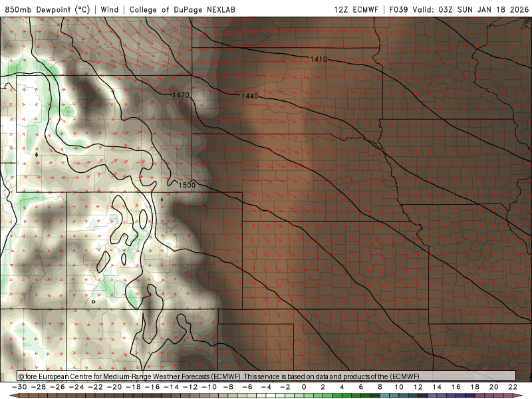Click the ECMWF copyright notice banner
The image size is (532, 399).
tap(267, 376)
